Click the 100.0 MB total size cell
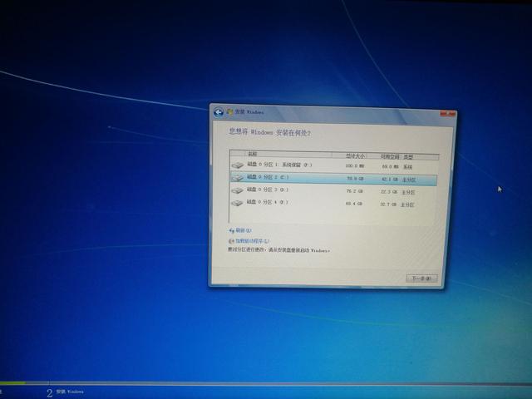The width and height of the screenshot is (532, 399). click(355, 166)
